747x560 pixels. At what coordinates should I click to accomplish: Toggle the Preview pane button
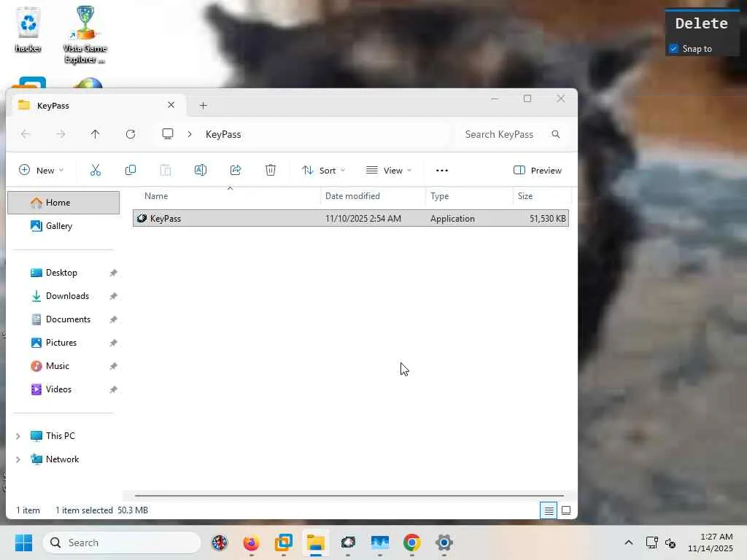[x=538, y=171]
